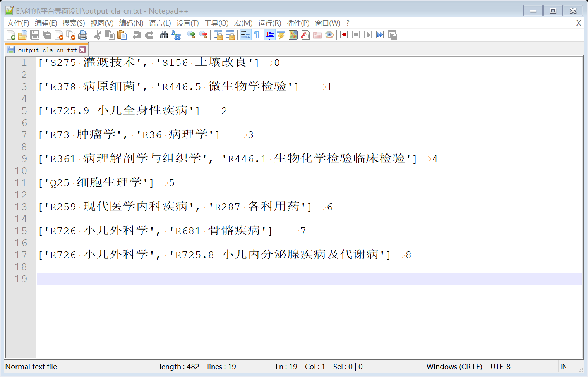The width and height of the screenshot is (588, 377).
Task: Click Windows (CR LF) in status bar
Action: (x=454, y=367)
